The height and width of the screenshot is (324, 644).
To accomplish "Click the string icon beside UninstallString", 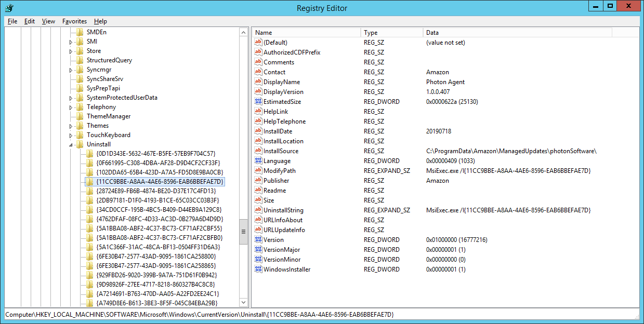I will click(258, 210).
